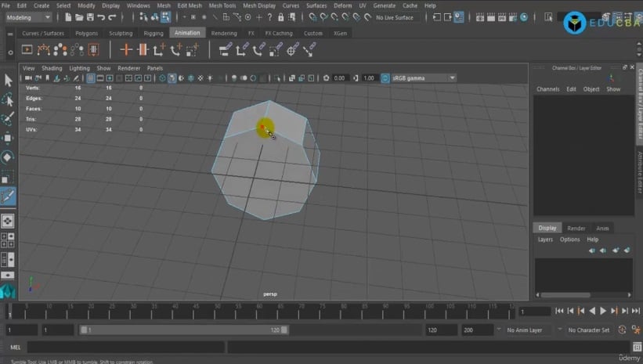Select the arrow Select tool
The width and height of the screenshot is (643, 364).
[x=8, y=81]
